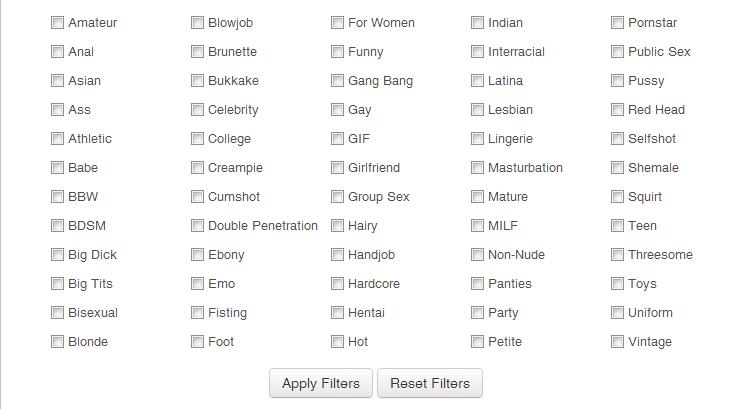This screenshot has height=409, width=751.
Task: Tick the Blonde filter box
Action: tap(57, 342)
